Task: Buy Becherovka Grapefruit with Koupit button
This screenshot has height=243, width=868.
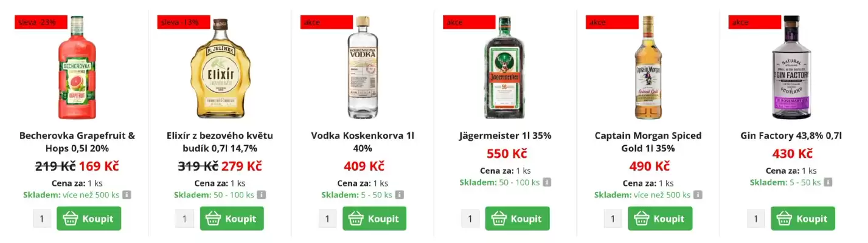Action: click(x=89, y=219)
